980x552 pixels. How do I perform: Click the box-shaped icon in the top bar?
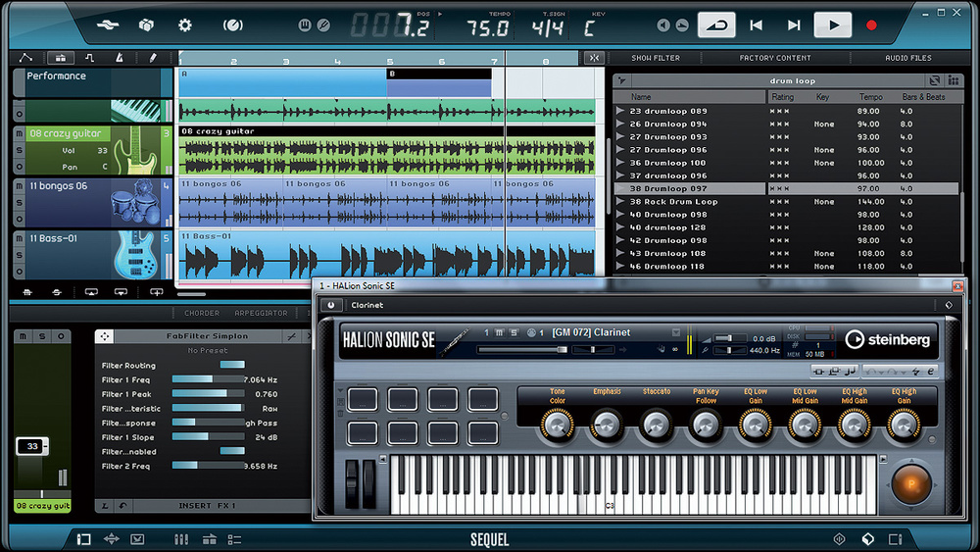tap(146, 25)
